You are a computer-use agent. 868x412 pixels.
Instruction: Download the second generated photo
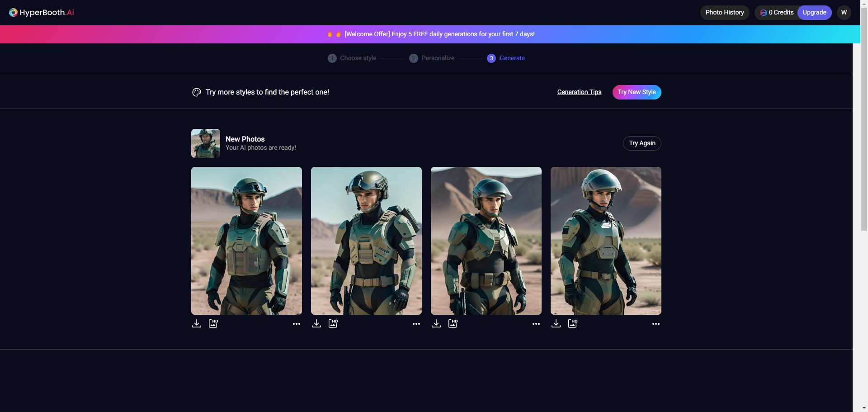tap(316, 323)
